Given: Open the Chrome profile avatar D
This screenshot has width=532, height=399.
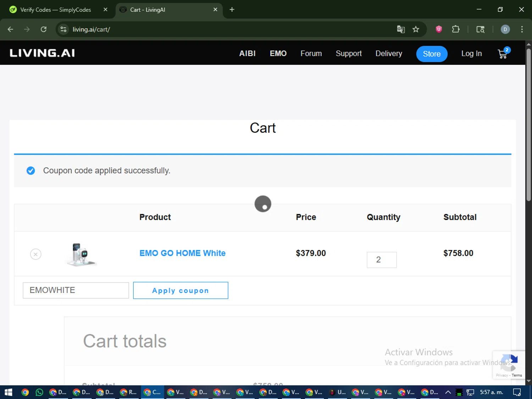Looking at the screenshot, I should [505, 29].
